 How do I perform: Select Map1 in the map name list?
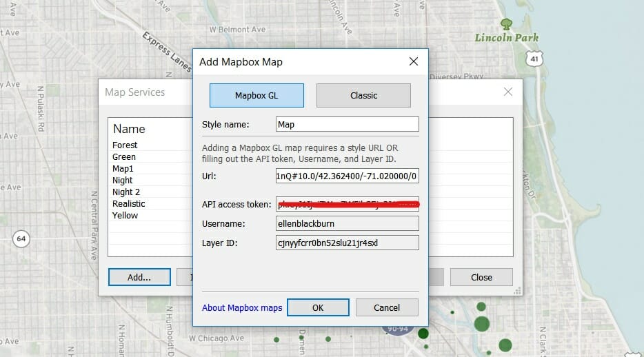[123, 169]
